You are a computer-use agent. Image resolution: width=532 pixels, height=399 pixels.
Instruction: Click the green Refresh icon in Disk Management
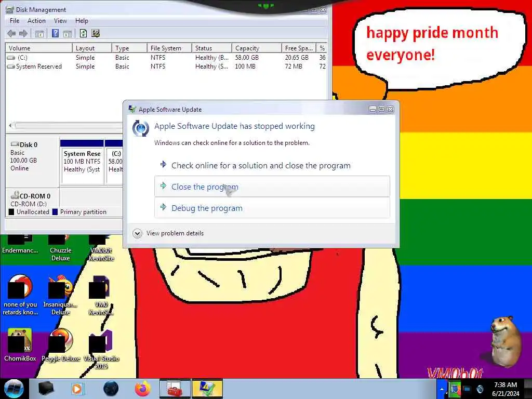coord(83,33)
